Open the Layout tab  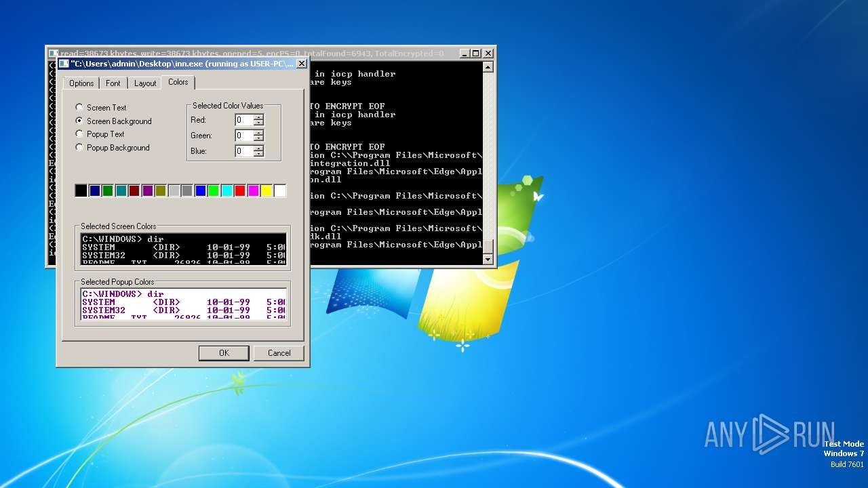(x=145, y=83)
